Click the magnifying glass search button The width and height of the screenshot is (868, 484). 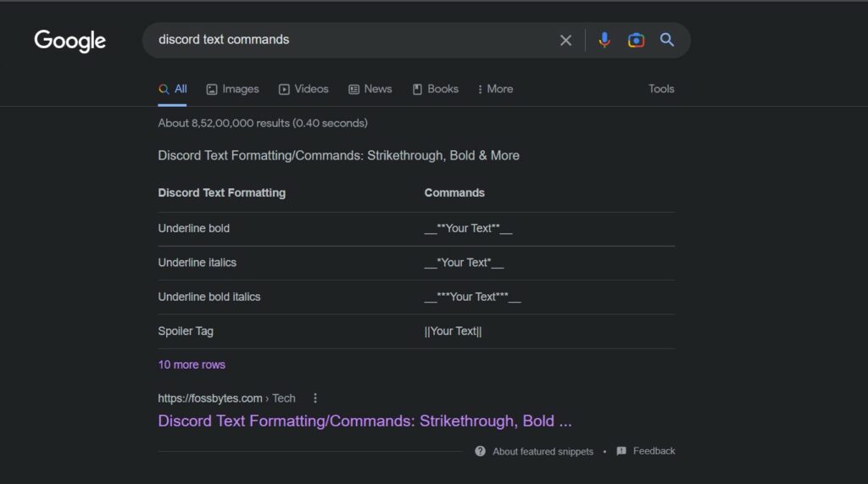pos(667,40)
